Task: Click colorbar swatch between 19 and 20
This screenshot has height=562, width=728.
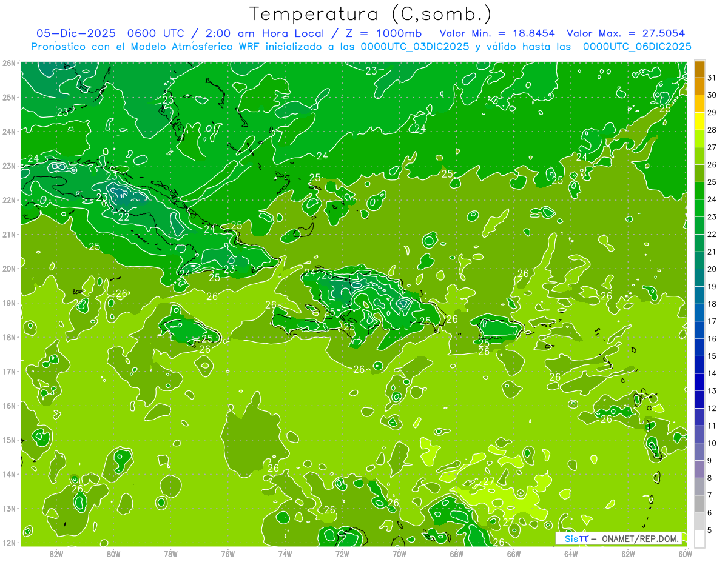Action: (699, 277)
